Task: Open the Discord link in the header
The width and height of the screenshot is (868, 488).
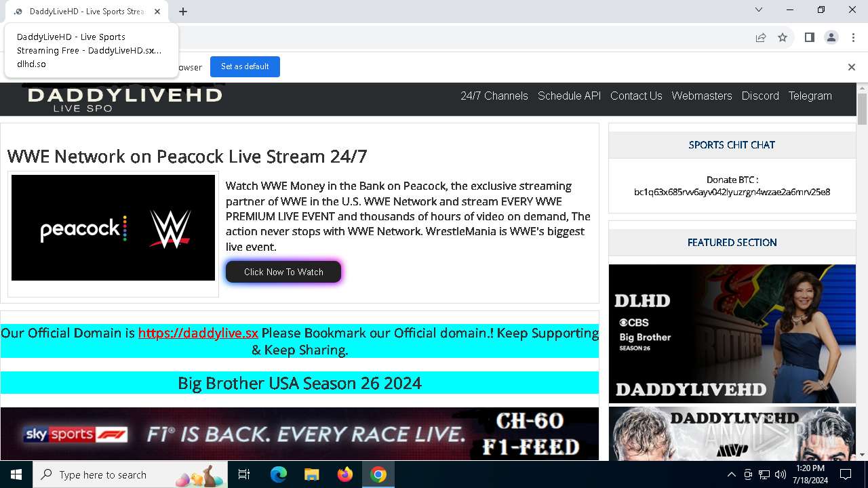Action: click(x=760, y=96)
